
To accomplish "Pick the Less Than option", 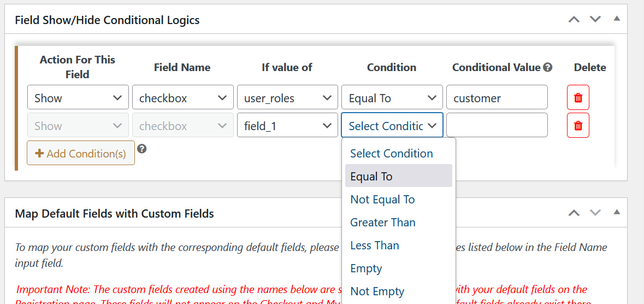I will (375, 245).
